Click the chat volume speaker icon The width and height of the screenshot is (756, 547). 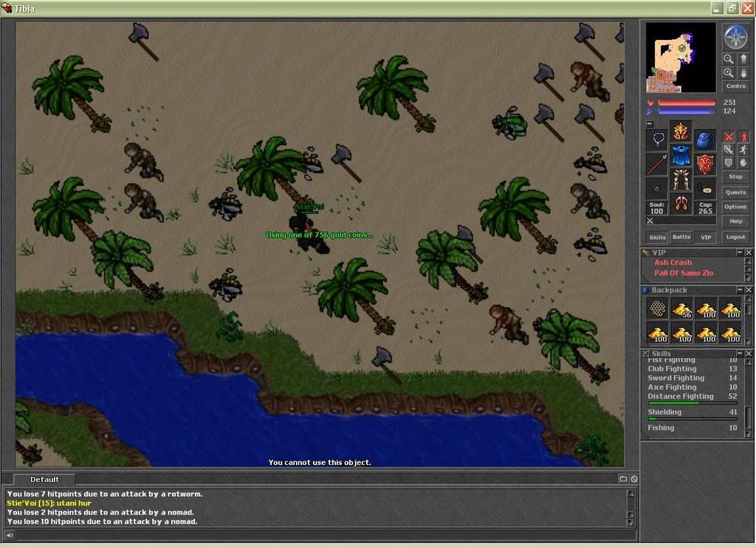coord(9,534)
